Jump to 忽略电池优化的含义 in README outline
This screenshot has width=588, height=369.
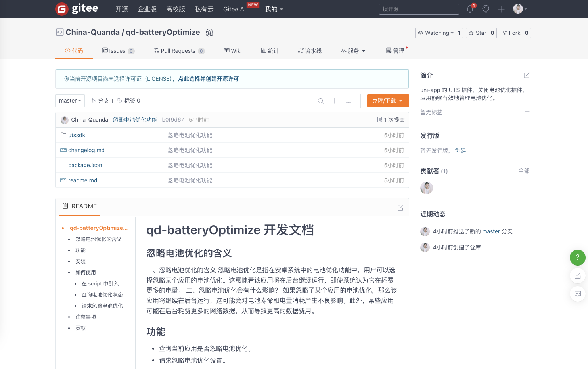tap(98, 239)
